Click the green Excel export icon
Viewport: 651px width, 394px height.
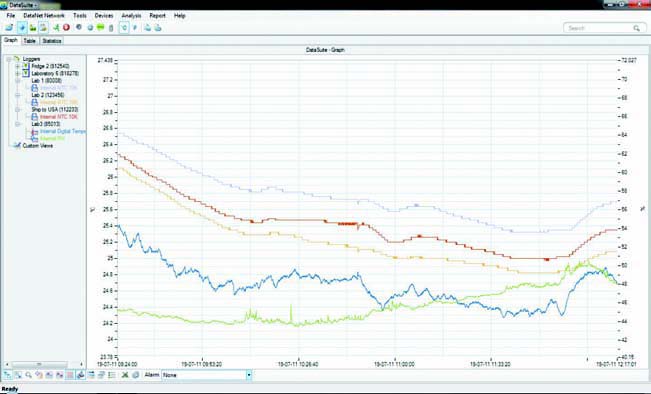tap(125, 375)
